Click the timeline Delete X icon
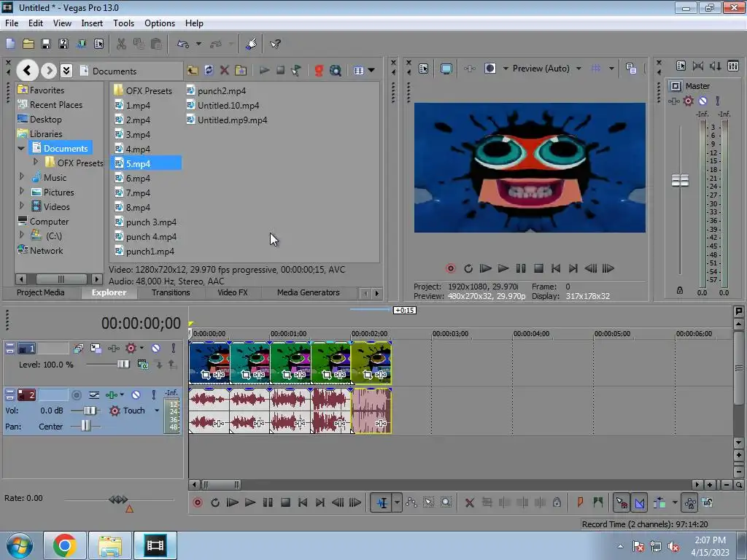747x560 pixels. (x=469, y=503)
